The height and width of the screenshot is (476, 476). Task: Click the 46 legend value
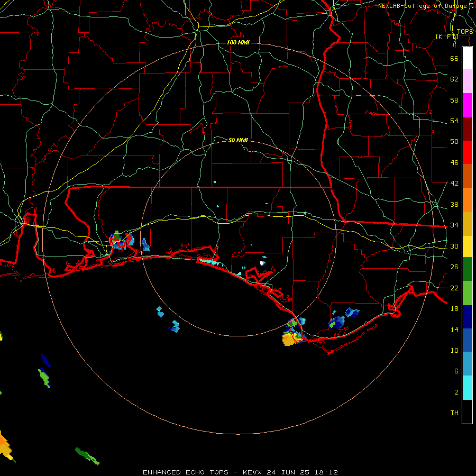(x=454, y=163)
